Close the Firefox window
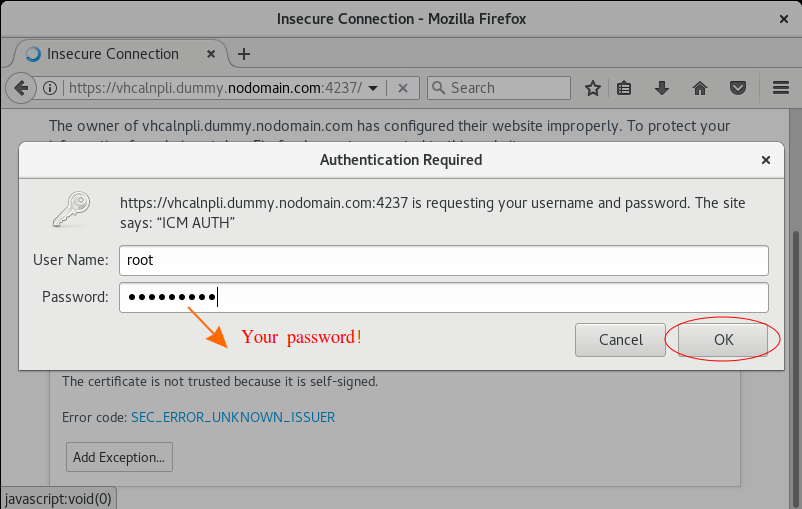 [784, 19]
